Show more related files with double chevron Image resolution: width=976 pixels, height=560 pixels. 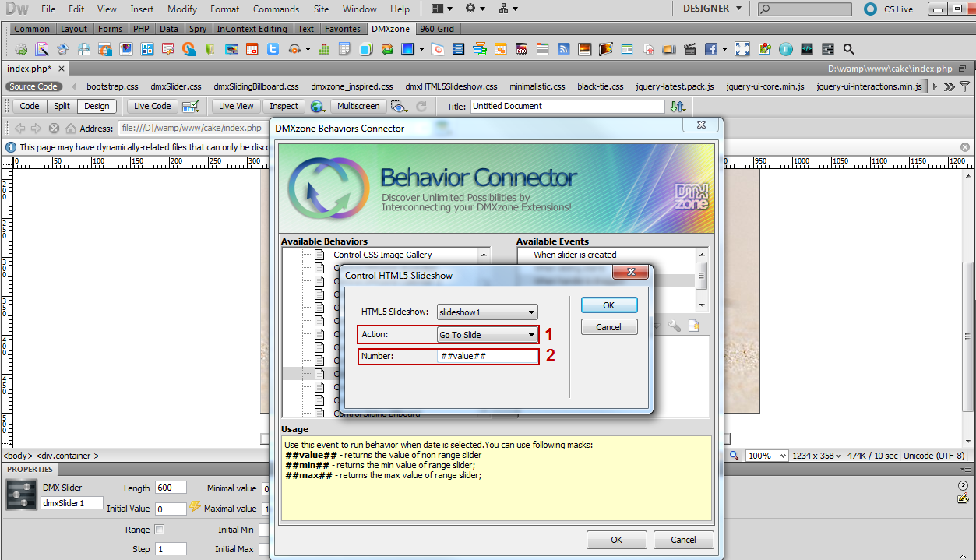point(950,86)
